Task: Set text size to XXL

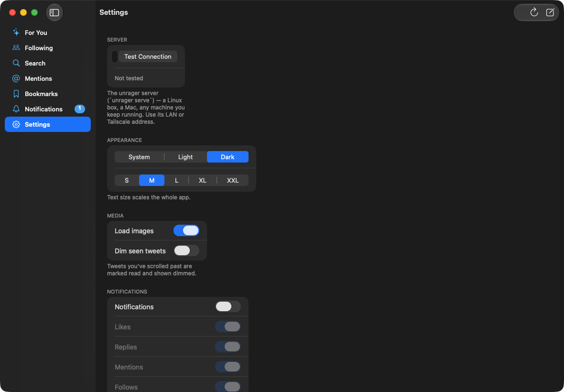Action: 233,180
